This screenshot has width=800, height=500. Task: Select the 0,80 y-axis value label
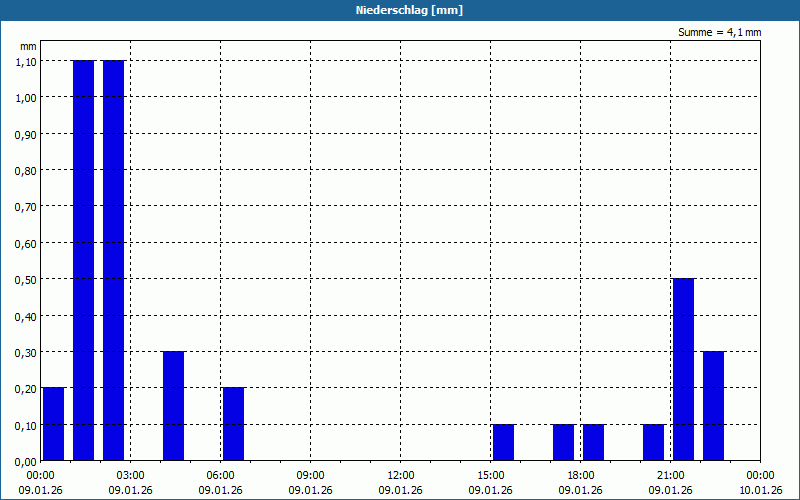tap(26, 170)
